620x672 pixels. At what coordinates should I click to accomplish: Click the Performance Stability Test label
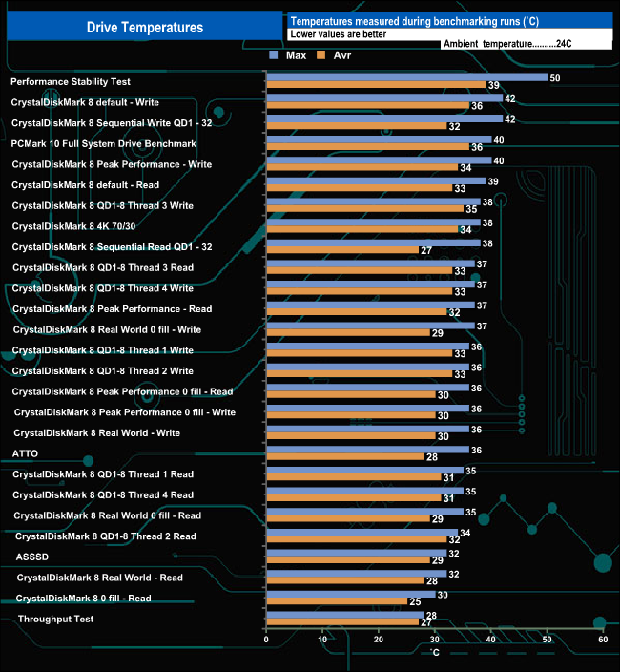[x=71, y=81]
